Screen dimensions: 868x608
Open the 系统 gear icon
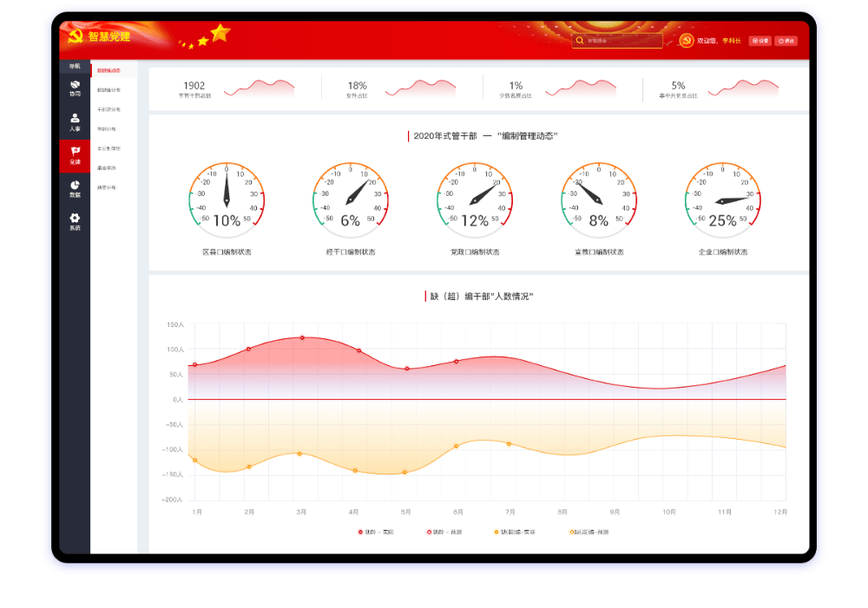point(75,221)
